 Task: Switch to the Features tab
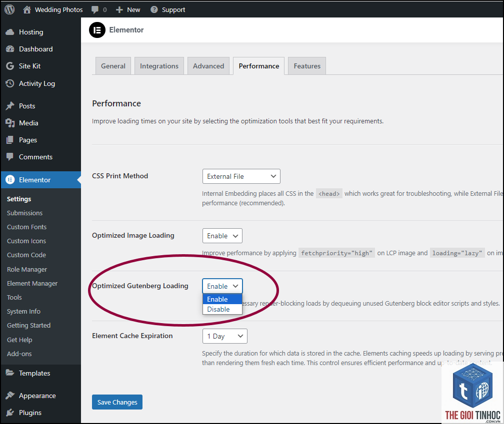point(307,66)
